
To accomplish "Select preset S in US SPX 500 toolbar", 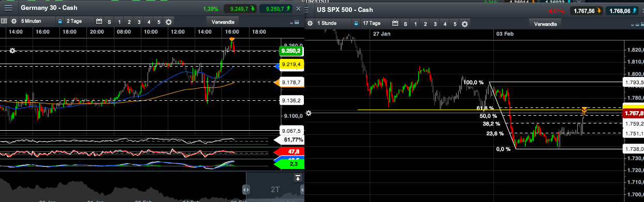I will (405, 24).
